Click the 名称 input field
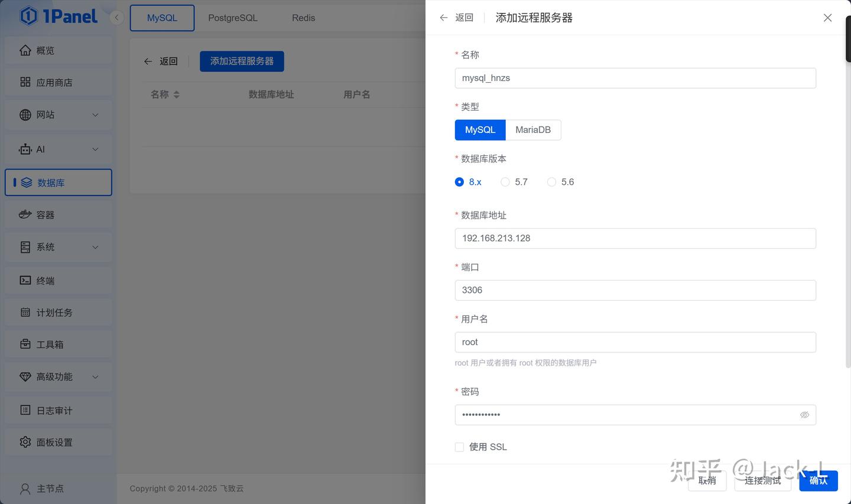Screen dimensions: 851x504 click(635, 78)
